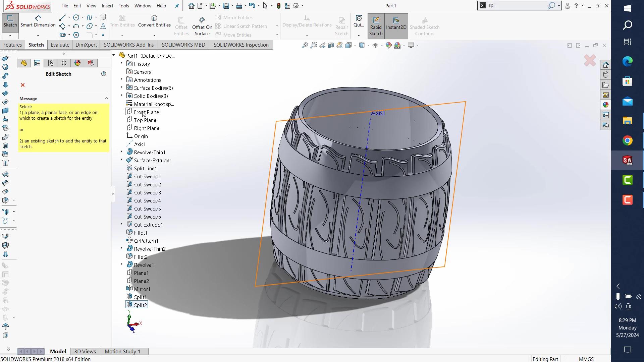Expand the Revolve-Thin1 feature node
Image resolution: width=644 pixels, height=362 pixels.
[x=121, y=152]
